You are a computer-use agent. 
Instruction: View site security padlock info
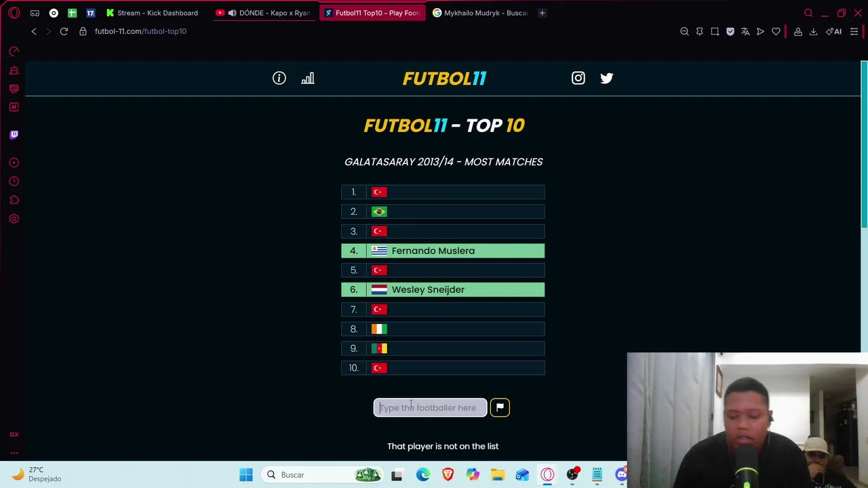tap(83, 31)
